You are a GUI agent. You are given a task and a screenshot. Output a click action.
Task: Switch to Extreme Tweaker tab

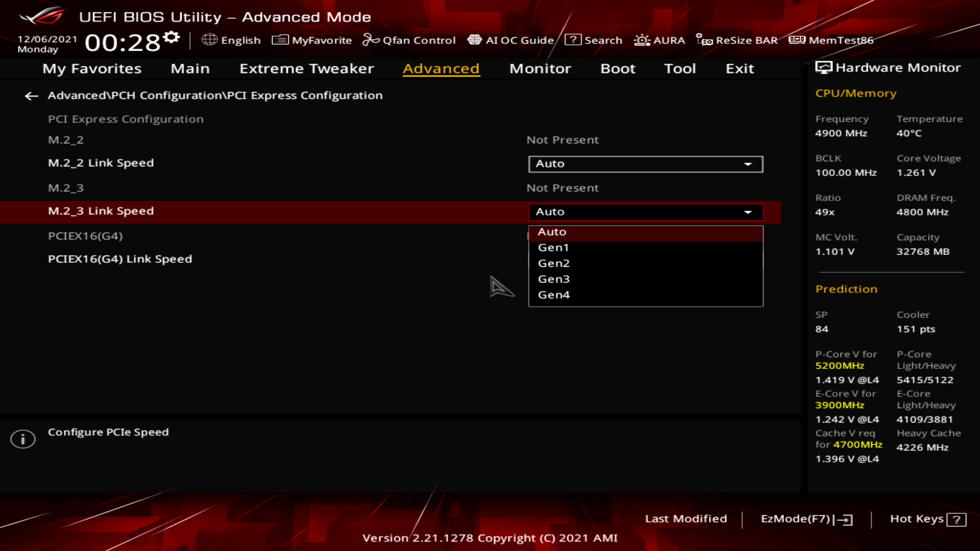point(306,68)
